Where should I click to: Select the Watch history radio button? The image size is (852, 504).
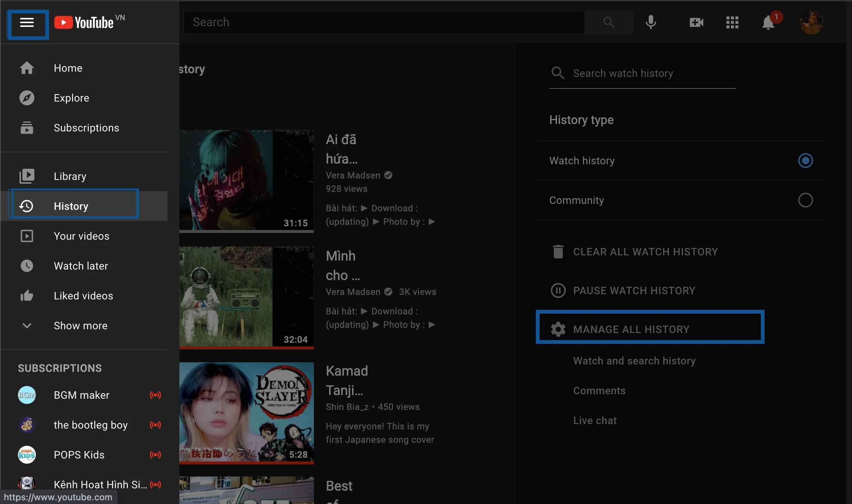(x=805, y=161)
